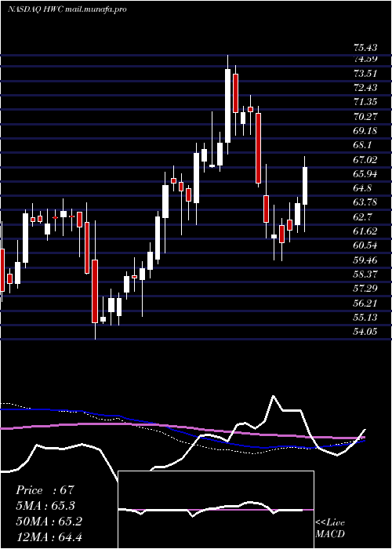The height and width of the screenshot is (549, 392).
Task: Click the 58.37 price axis label
Action: (x=365, y=274)
